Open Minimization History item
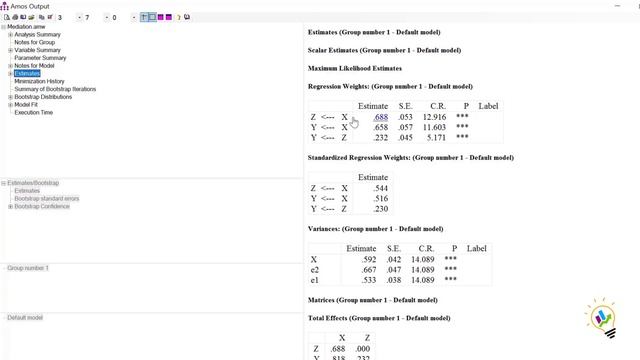The width and height of the screenshot is (640, 360). pos(40,81)
